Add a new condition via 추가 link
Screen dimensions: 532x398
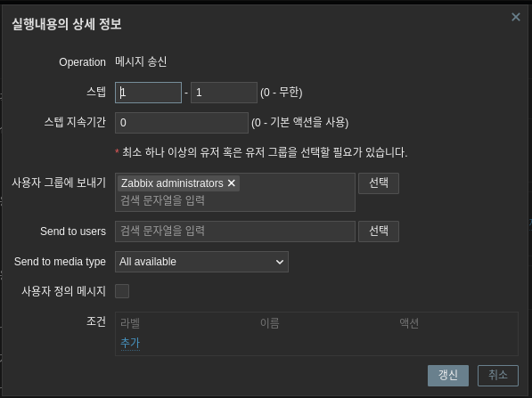[130, 343]
